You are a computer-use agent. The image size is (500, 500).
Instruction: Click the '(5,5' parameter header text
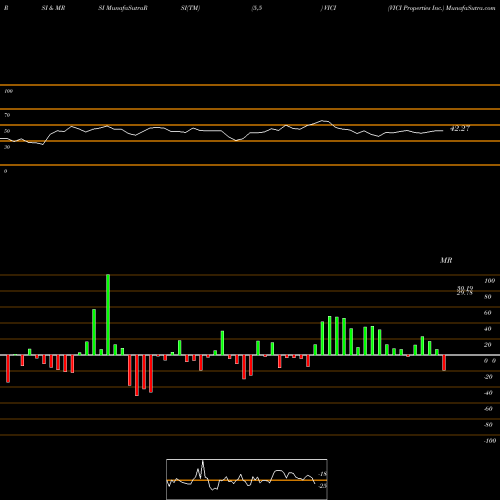click(257, 8)
